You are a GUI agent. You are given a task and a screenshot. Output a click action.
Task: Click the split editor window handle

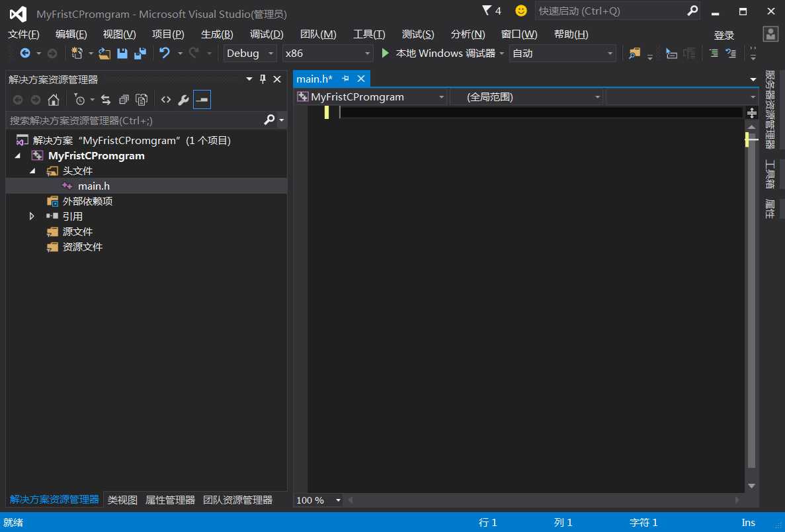click(x=751, y=112)
